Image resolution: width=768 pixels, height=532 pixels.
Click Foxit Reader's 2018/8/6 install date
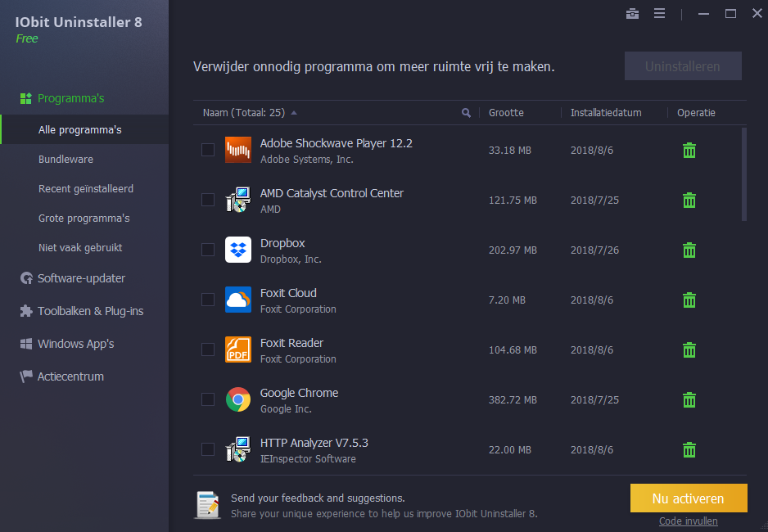pos(592,350)
